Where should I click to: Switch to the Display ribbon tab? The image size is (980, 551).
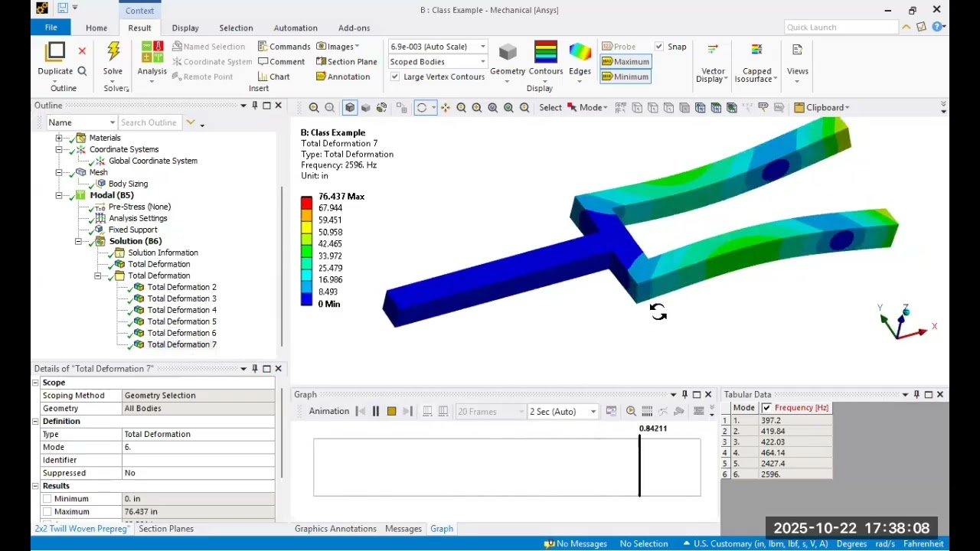[x=185, y=28]
